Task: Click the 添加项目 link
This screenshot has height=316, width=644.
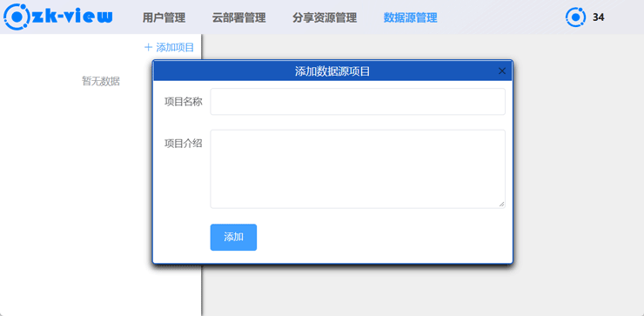Action: pyautogui.click(x=169, y=48)
